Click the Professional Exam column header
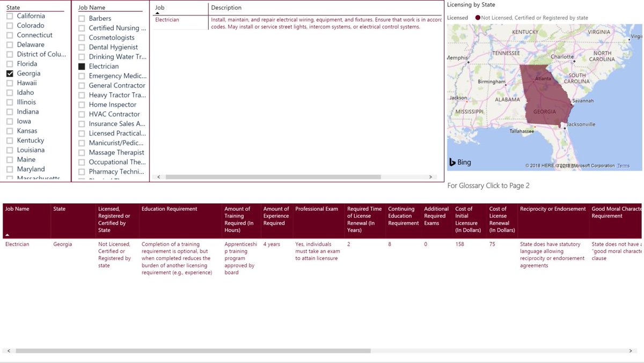The height and width of the screenshot is (363, 644). click(317, 209)
